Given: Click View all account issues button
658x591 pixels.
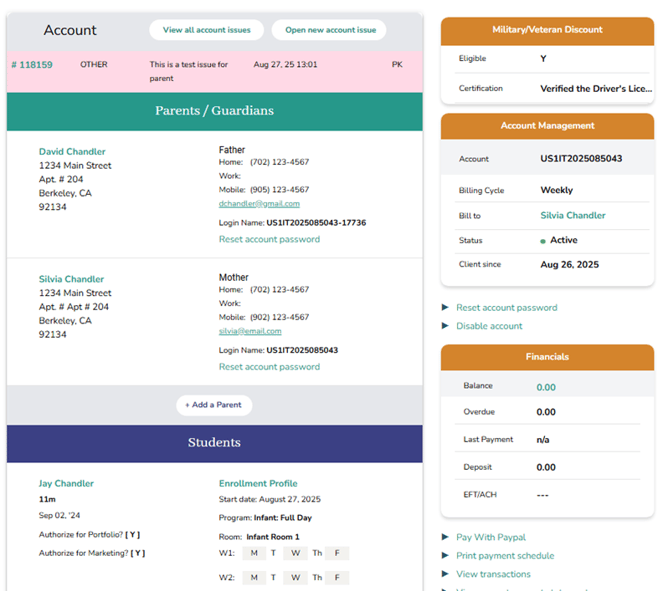Looking at the screenshot, I should pyautogui.click(x=207, y=30).
